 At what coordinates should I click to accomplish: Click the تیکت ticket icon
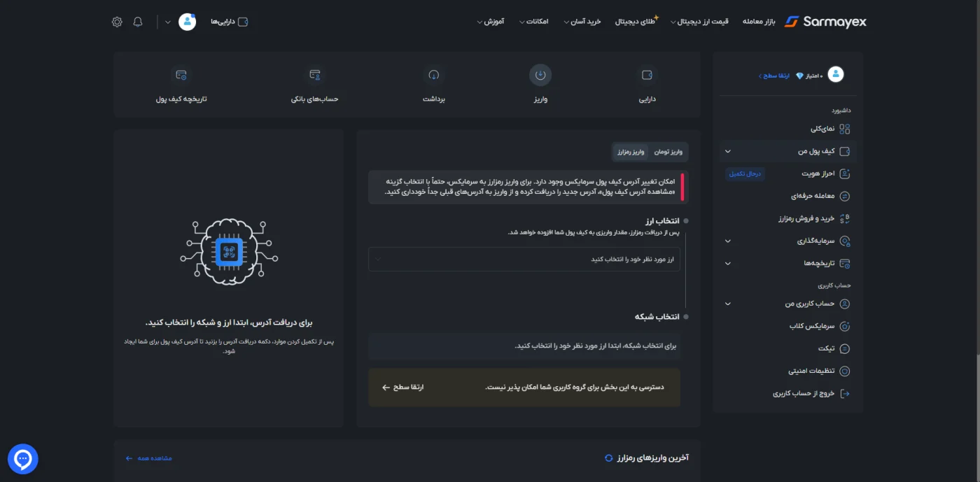point(845,348)
